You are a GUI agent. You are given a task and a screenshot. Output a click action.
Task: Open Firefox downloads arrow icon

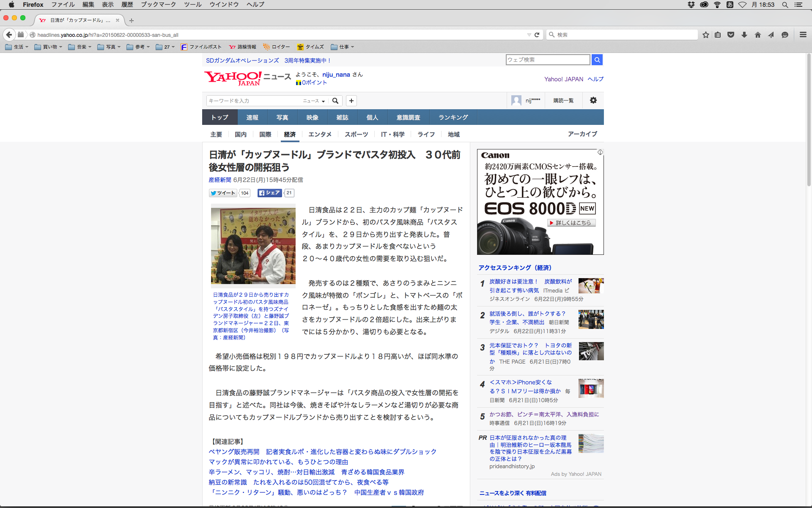(x=744, y=35)
